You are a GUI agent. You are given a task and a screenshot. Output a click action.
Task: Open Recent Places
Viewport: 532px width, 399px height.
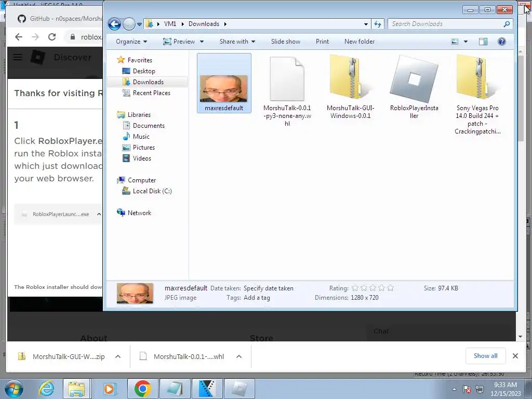[151, 92]
